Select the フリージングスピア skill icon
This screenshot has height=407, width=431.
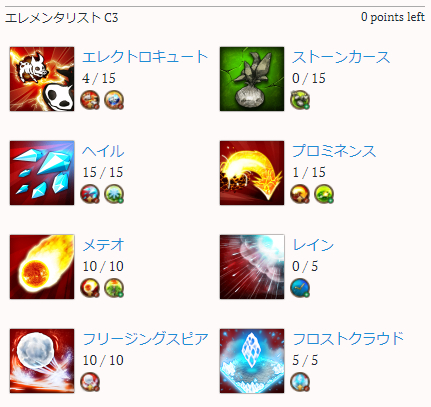pyautogui.click(x=42, y=361)
